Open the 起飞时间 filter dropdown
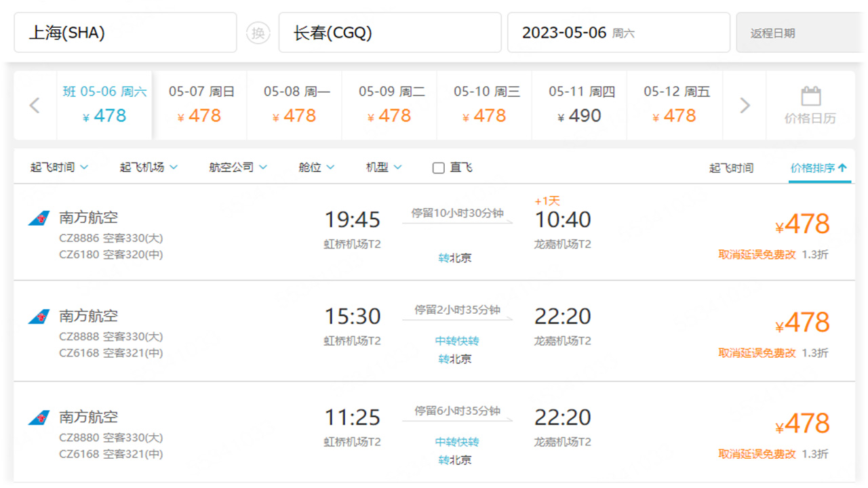The height and width of the screenshot is (488, 868). pos(59,167)
